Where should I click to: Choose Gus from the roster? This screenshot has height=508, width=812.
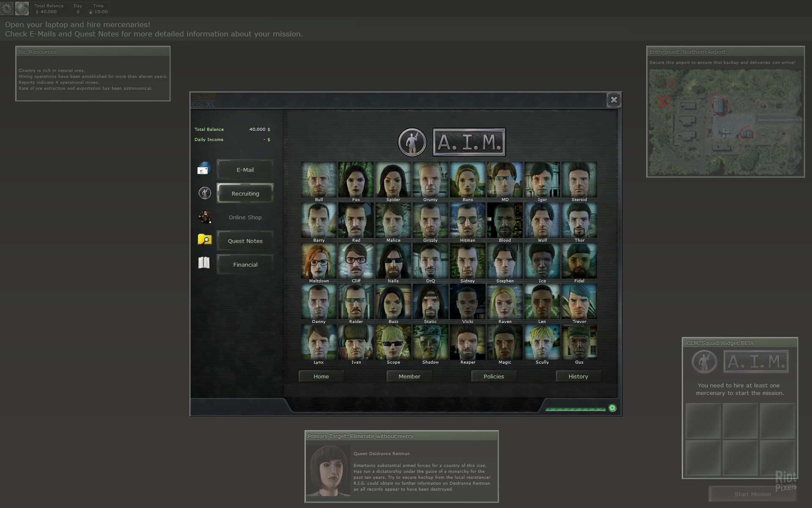coord(579,342)
